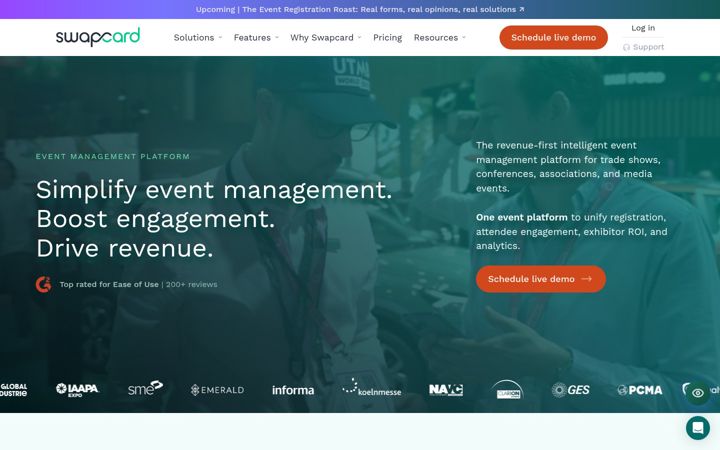Screen dimensions: 720x450
Task: Expand the Resources menu
Action: point(440,38)
